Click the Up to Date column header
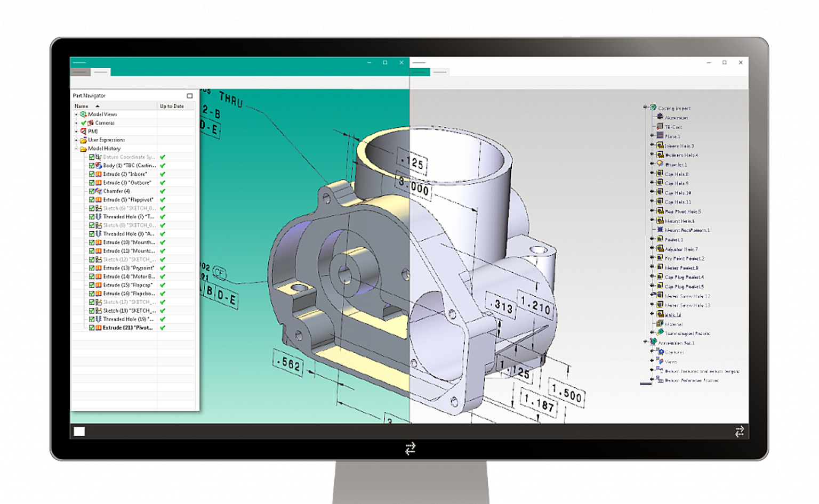 [x=172, y=105]
